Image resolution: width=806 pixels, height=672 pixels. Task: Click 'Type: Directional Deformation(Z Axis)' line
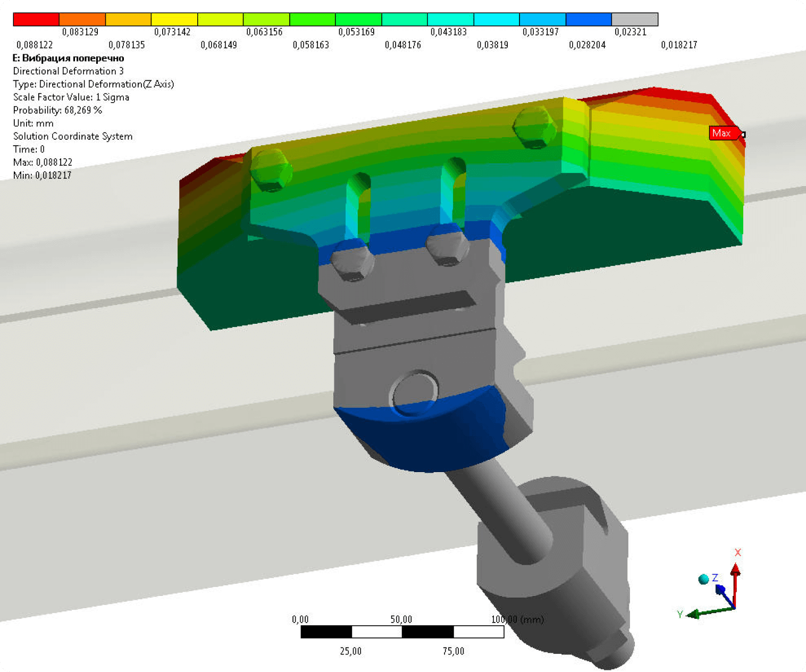[93, 84]
